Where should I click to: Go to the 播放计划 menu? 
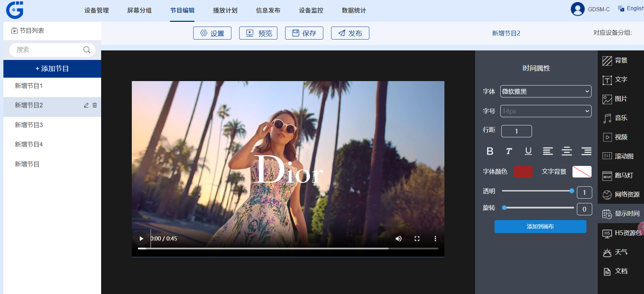coord(225,11)
